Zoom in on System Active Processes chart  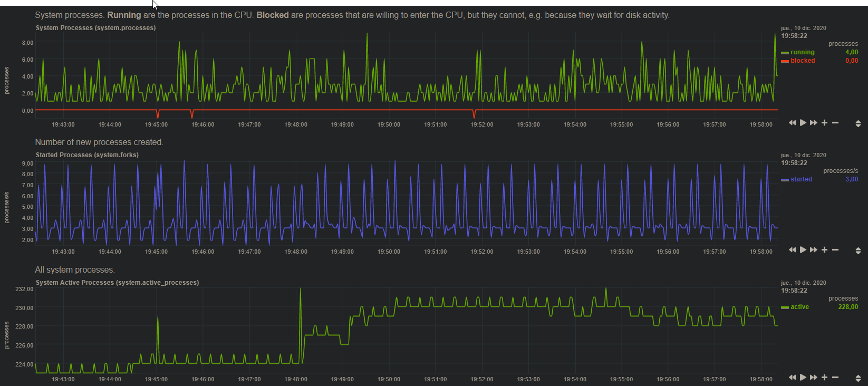click(825, 378)
